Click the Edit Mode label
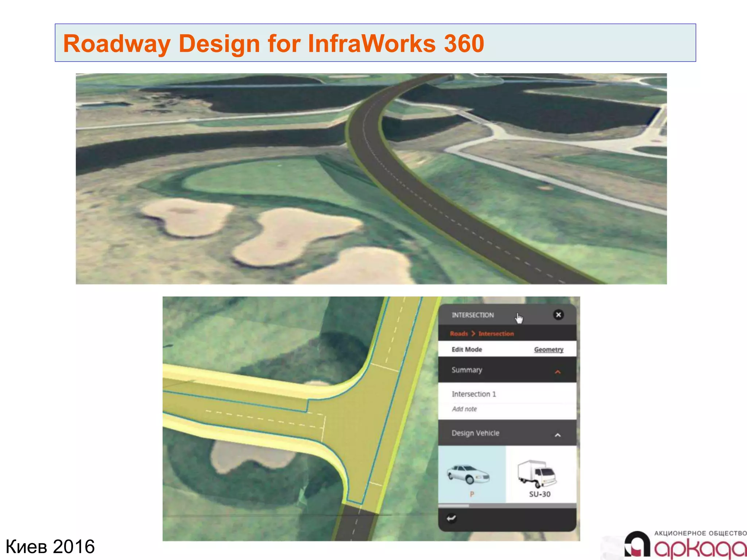 pos(467,349)
